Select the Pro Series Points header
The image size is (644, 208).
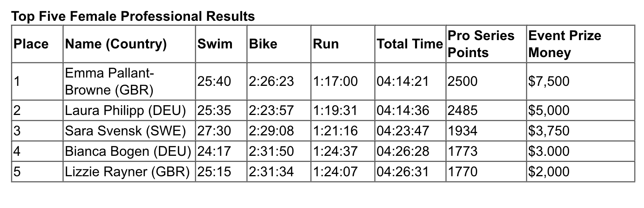click(x=486, y=44)
